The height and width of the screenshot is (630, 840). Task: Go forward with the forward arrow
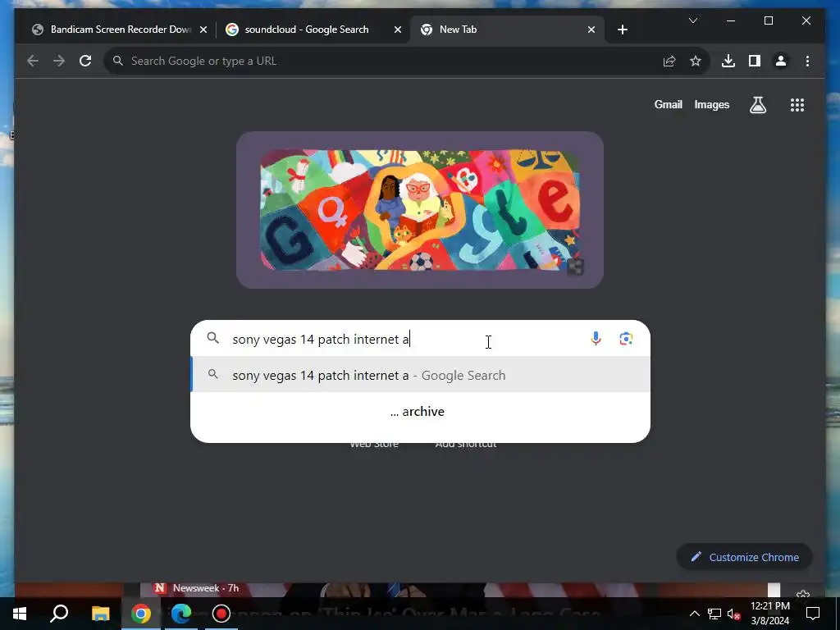click(59, 61)
